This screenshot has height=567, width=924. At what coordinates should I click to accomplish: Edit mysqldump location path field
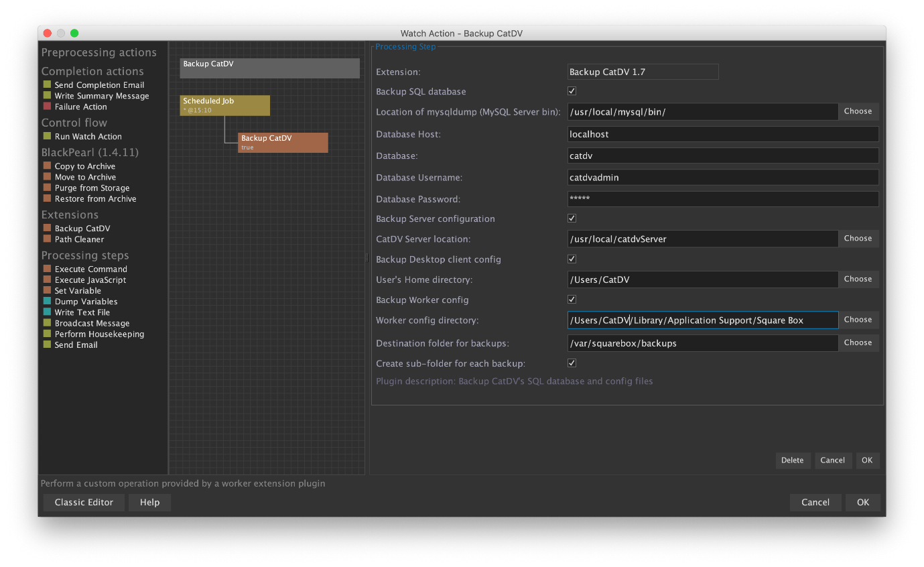(703, 112)
